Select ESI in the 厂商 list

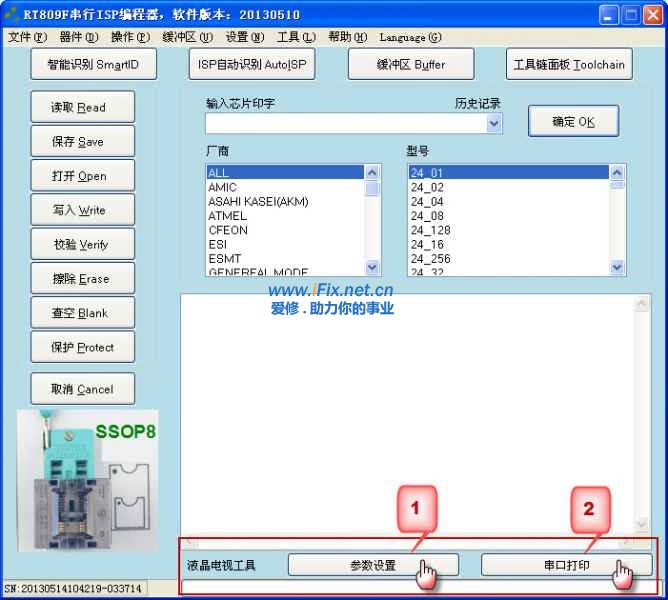click(x=285, y=244)
